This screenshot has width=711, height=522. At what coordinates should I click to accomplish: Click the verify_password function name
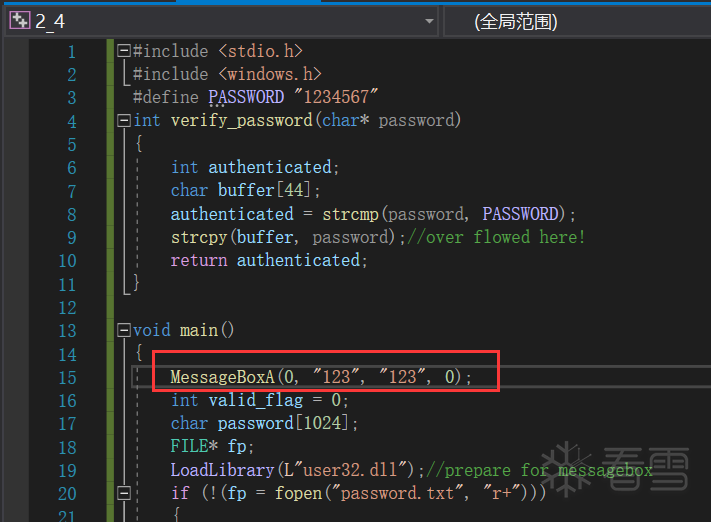241,121
